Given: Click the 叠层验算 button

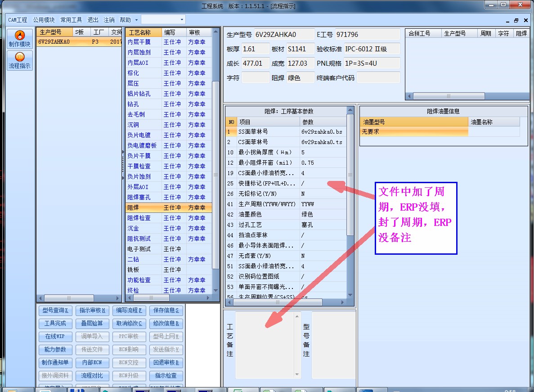Looking at the screenshot, I should coord(92,323).
